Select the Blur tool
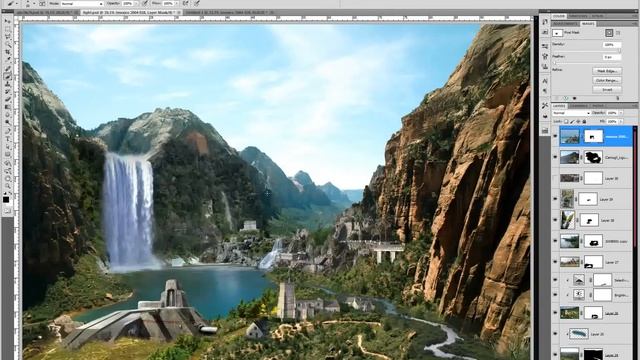This screenshot has width=640, height=360. [7, 115]
